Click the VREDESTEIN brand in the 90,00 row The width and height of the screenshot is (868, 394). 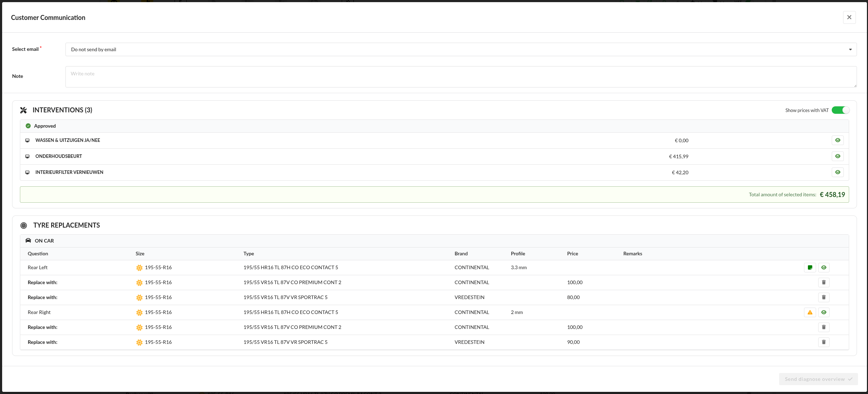pos(469,342)
